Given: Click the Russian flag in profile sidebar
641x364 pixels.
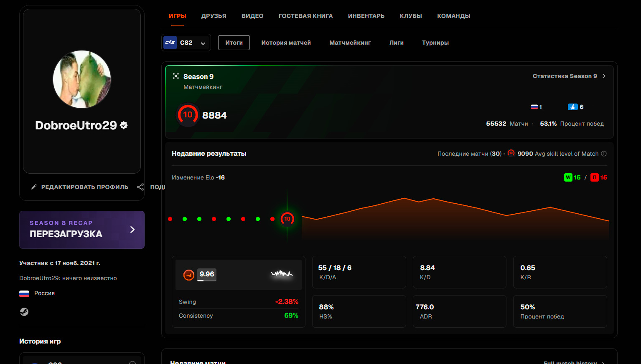Looking at the screenshot, I should click(24, 293).
